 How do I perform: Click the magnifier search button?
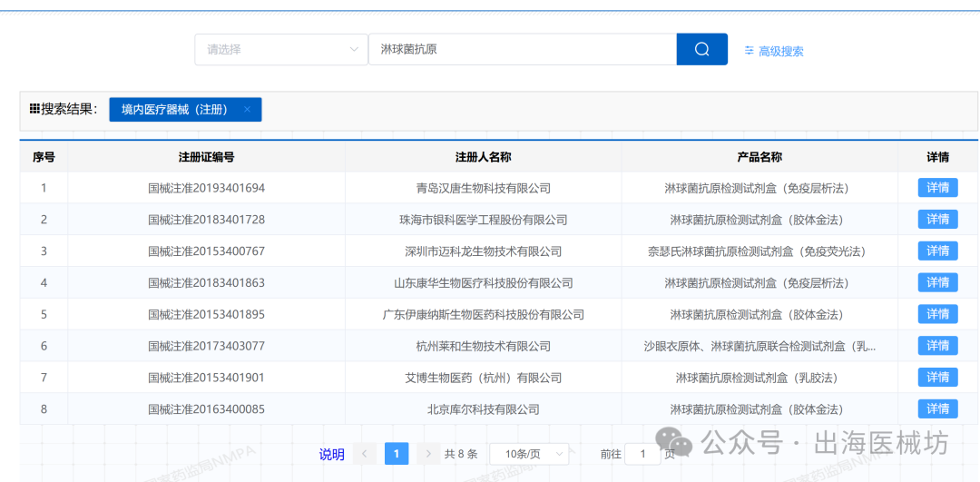click(701, 49)
